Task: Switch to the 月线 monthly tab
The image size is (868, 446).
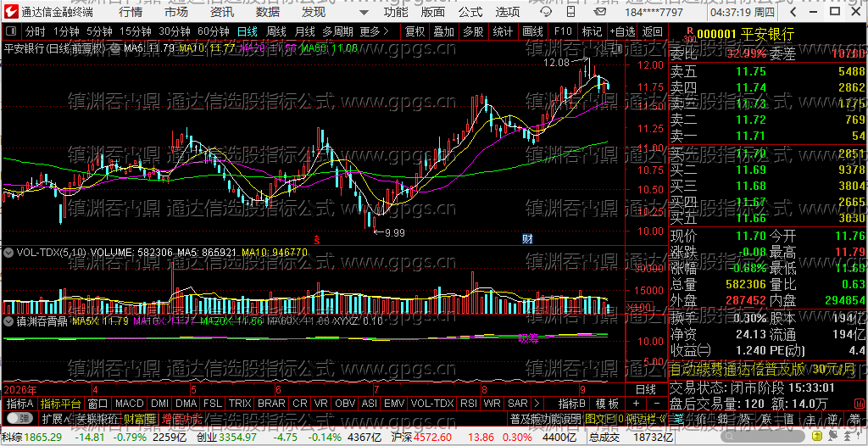Action: 305,31
